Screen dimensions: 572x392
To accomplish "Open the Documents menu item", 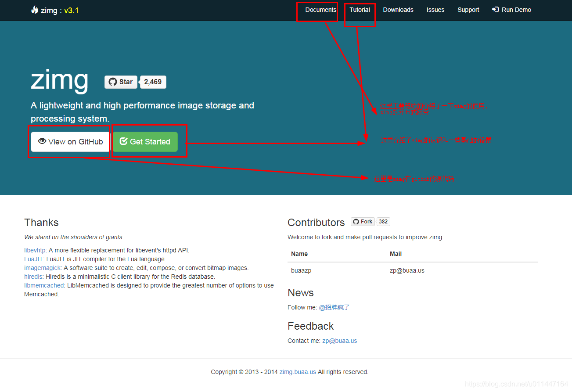I will coord(321,10).
